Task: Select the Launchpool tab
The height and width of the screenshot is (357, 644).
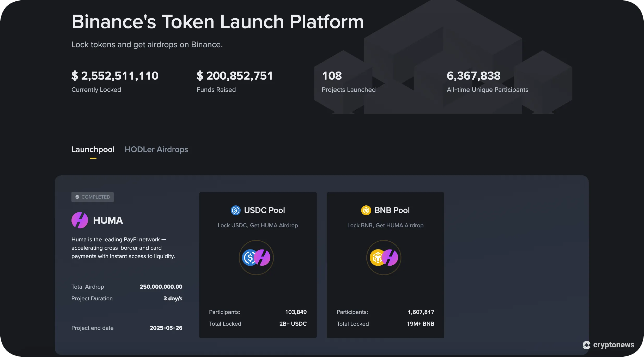Action: point(93,149)
